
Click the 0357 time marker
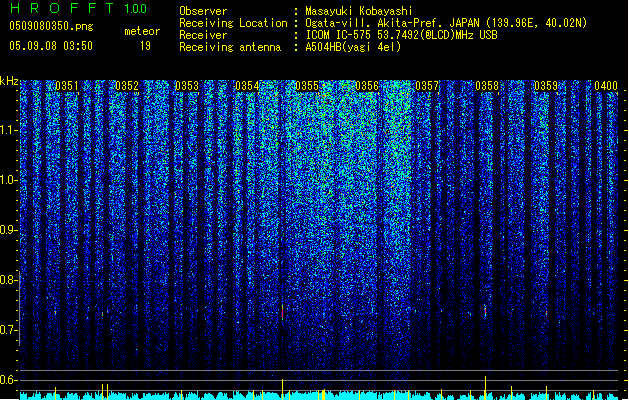click(427, 86)
